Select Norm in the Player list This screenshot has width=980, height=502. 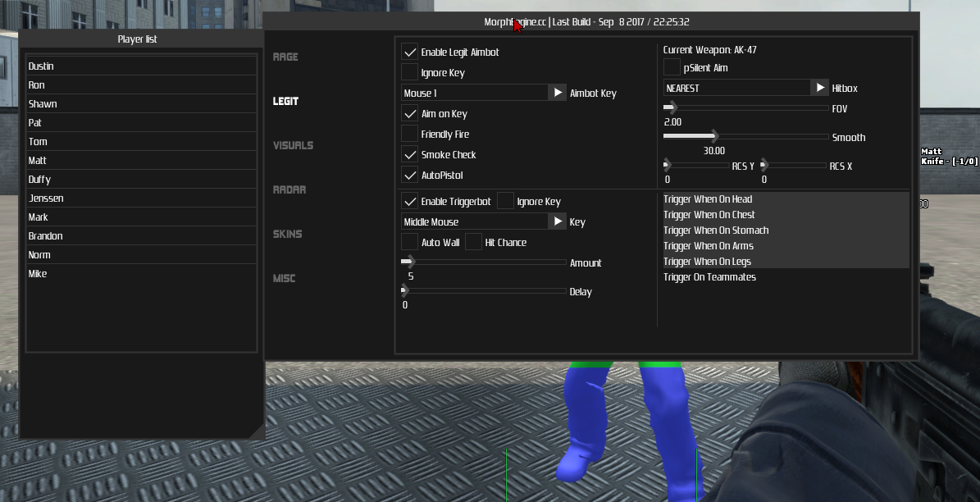[x=141, y=254]
